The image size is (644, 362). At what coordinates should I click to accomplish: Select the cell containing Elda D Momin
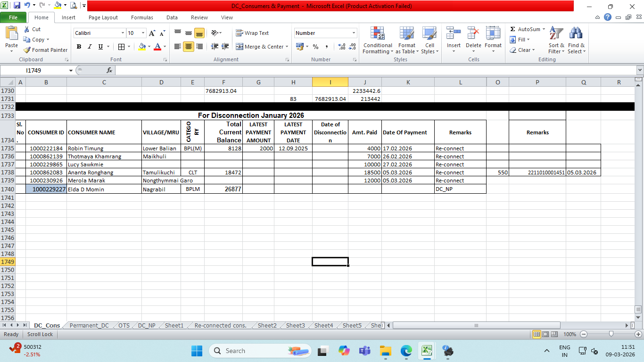click(x=104, y=189)
